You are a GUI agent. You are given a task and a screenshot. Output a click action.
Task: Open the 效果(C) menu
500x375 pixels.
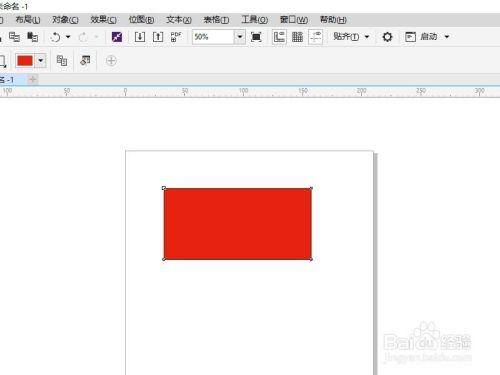tap(103, 20)
